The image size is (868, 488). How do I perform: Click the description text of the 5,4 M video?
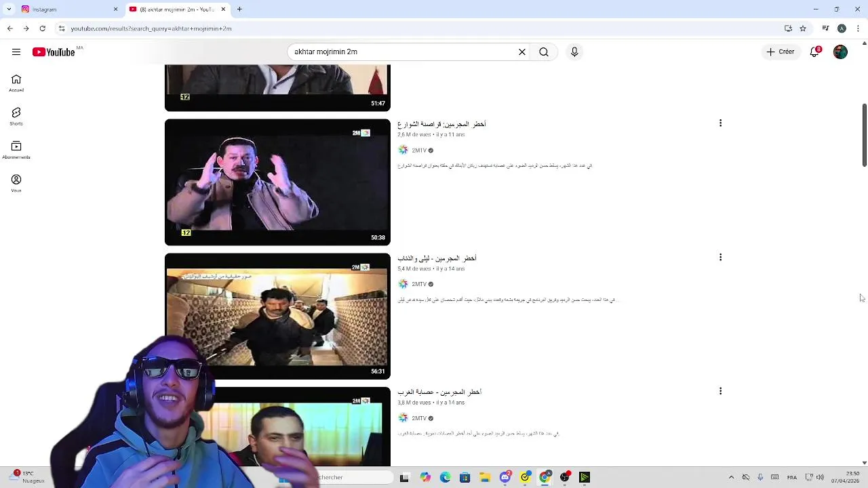click(507, 300)
